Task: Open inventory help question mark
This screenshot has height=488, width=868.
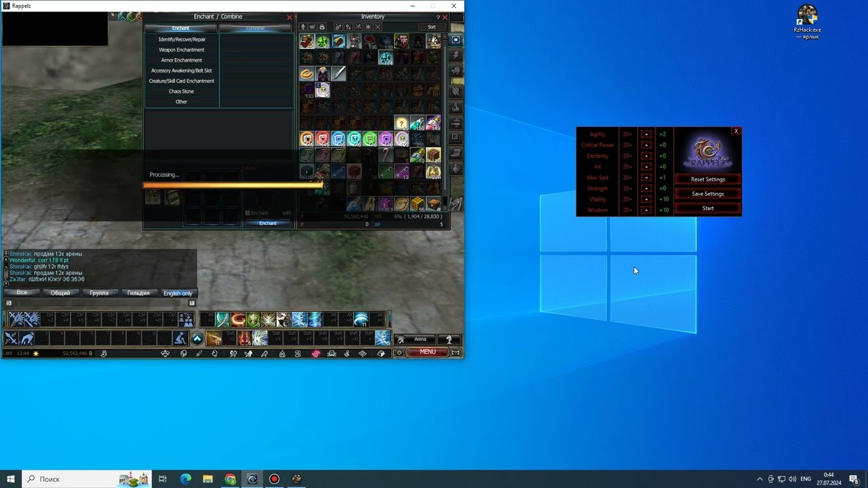Action: point(438,17)
